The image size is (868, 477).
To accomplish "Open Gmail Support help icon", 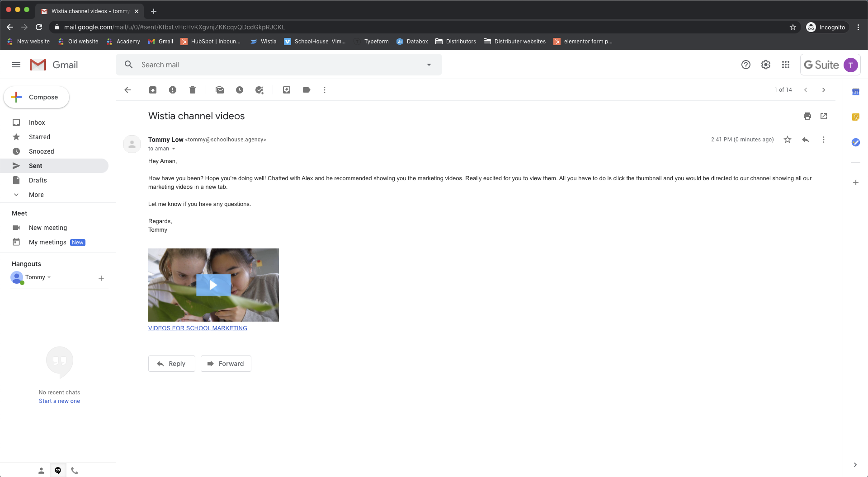I will [746, 65].
